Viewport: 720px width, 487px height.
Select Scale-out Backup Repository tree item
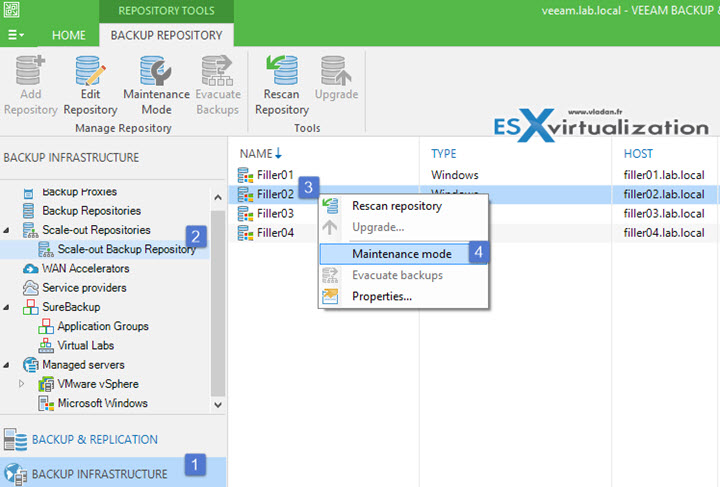click(126, 249)
